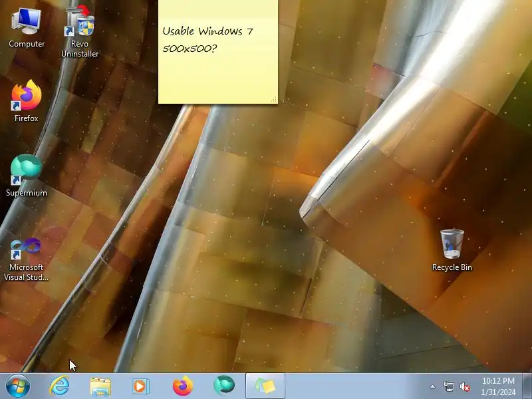Launch Supermium from the taskbar
This screenshot has height=399, width=532.
point(224,386)
